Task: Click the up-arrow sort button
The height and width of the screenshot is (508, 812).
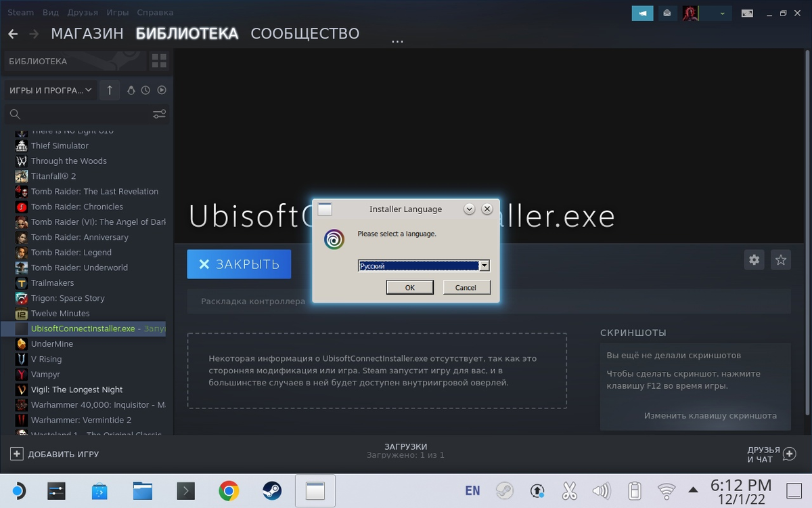Action: pos(110,90)
